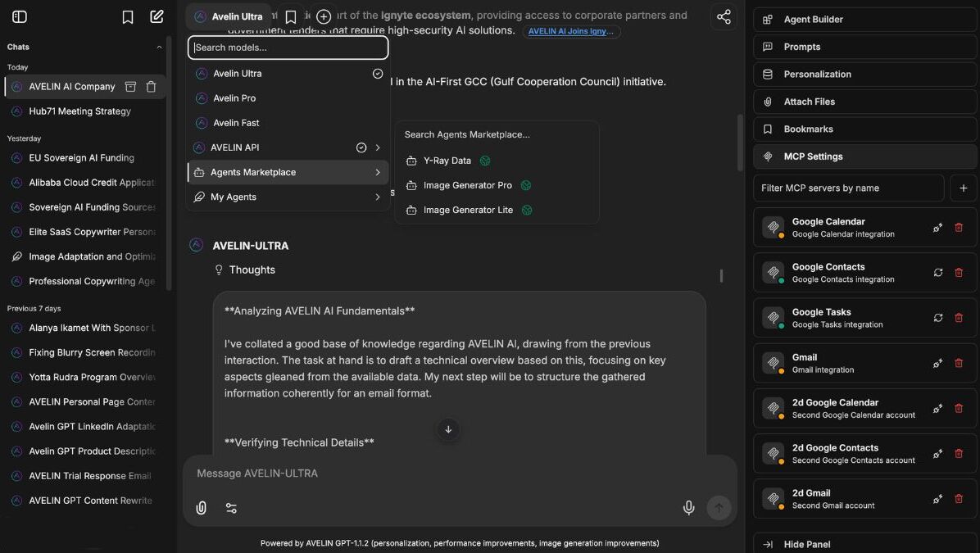980x553 pixels.
Task: Click Filter MCP servers by name field
Action: [849, 188]
